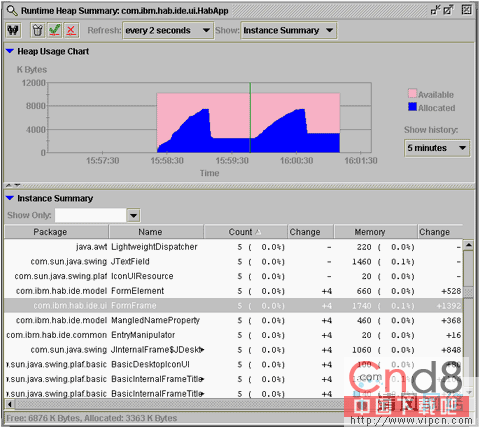
Task: Click the detach panel icon in the title bar
Action: point(448,10)
